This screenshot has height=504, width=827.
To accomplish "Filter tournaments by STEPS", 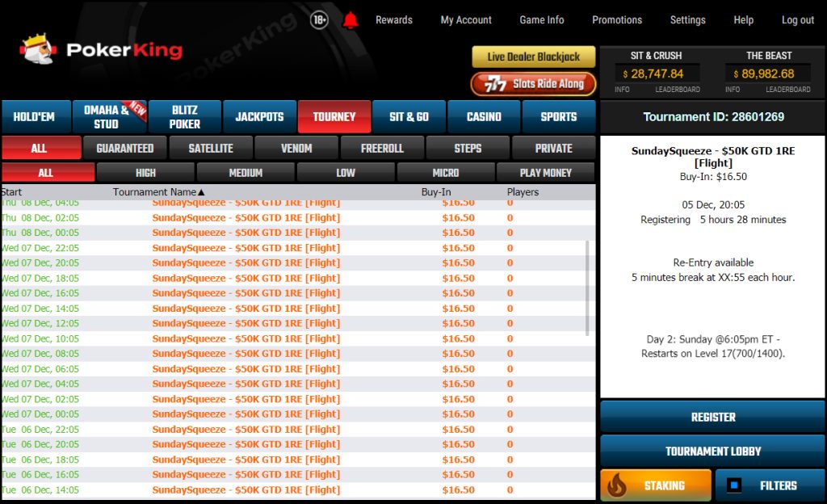I will point(468,148).
